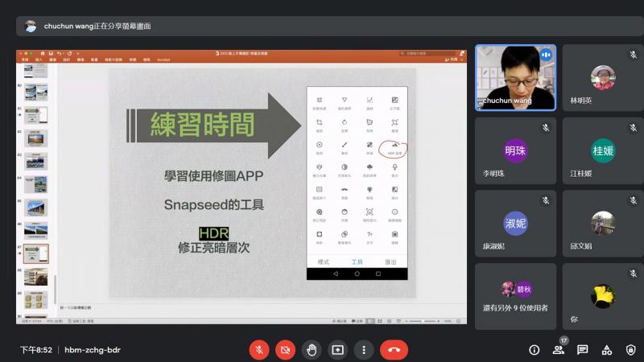Toggle the 備忘稿 notes button in the status bar
The width and height of the screenshot is (644, 362).
[x=339, y=321]
